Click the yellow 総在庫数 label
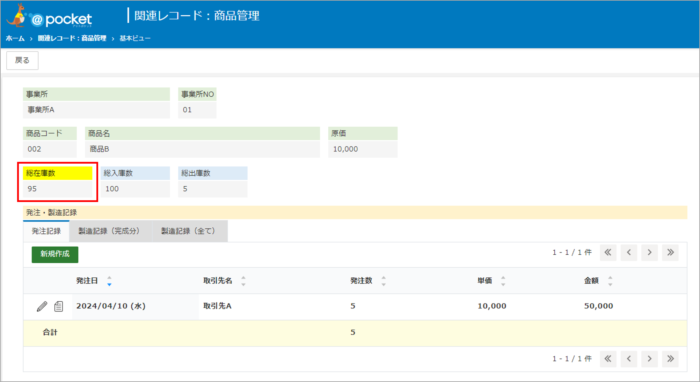The image size is (700, 382). click(x=58, y=173)
